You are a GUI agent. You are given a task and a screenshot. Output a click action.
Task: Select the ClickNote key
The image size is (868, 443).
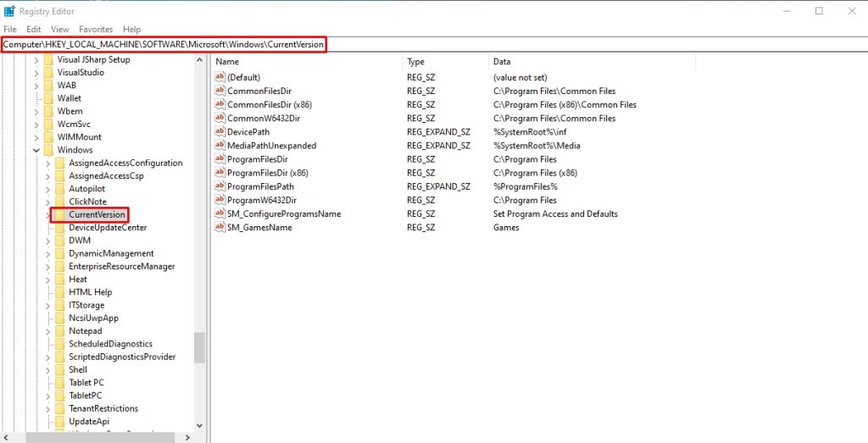pyautogui.click(x=87, y=202)
